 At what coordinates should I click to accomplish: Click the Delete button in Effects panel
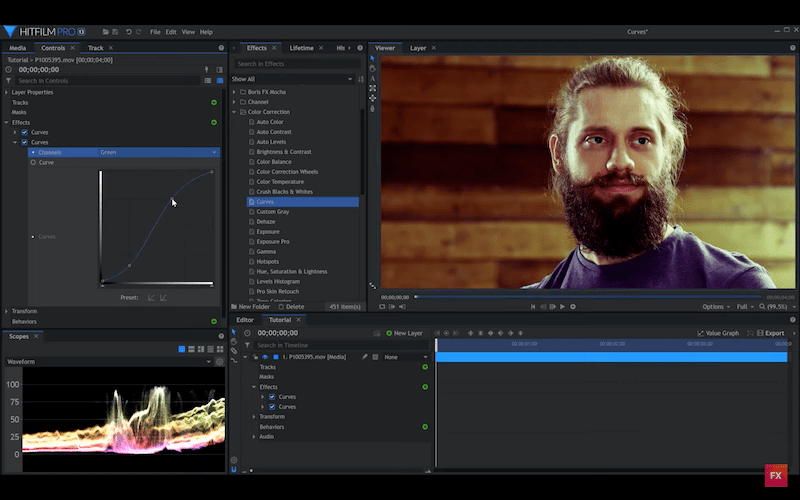click(291, 307)
